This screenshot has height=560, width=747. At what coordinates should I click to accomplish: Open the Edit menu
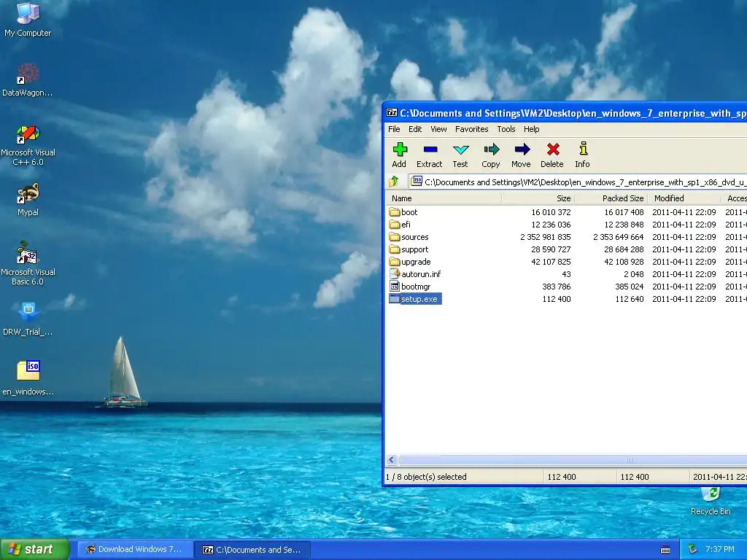[415, 129]
